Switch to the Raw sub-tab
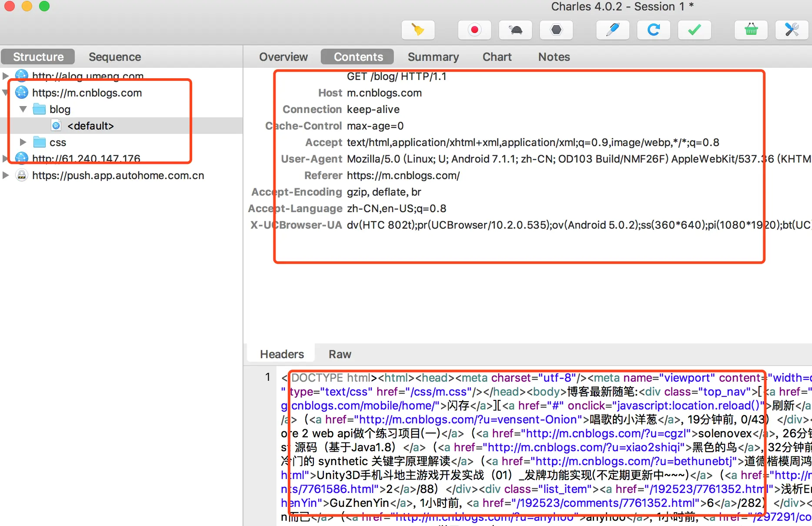The width and height of the screenshot is (812, 526). point(339,354)
